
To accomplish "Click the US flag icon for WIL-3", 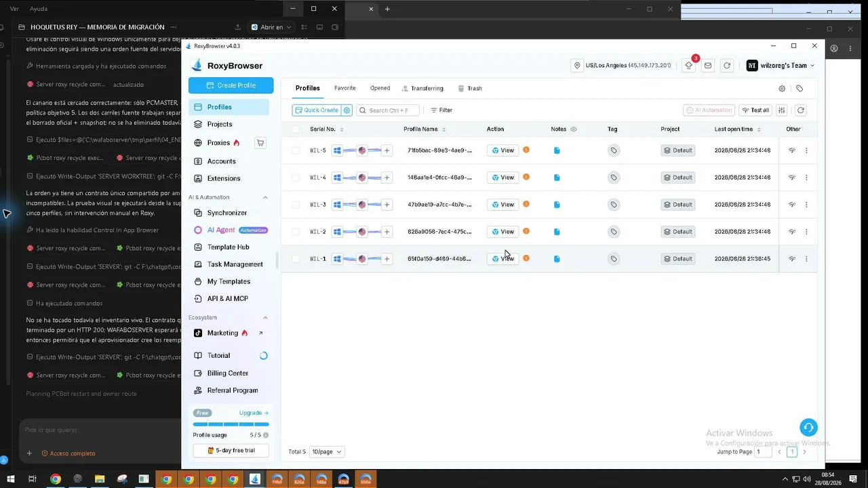I will click(x=362, y=205).
